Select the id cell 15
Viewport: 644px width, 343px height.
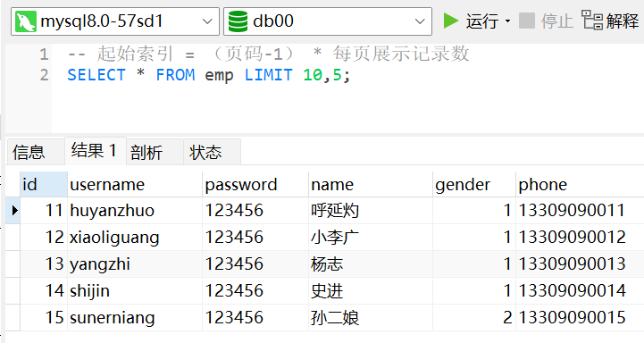44,317
